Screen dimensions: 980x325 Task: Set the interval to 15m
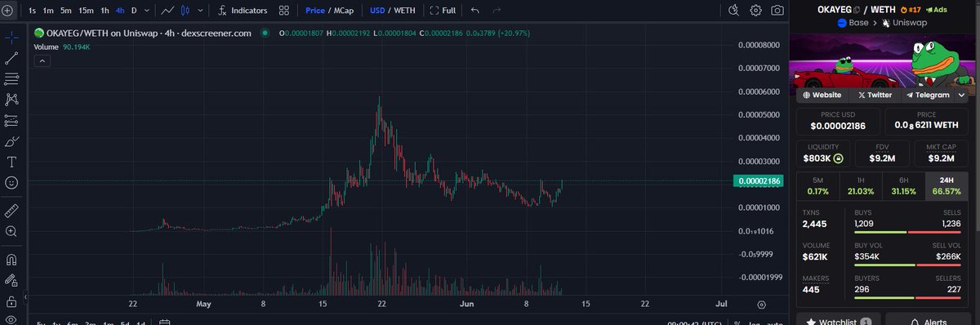point(86,11)
